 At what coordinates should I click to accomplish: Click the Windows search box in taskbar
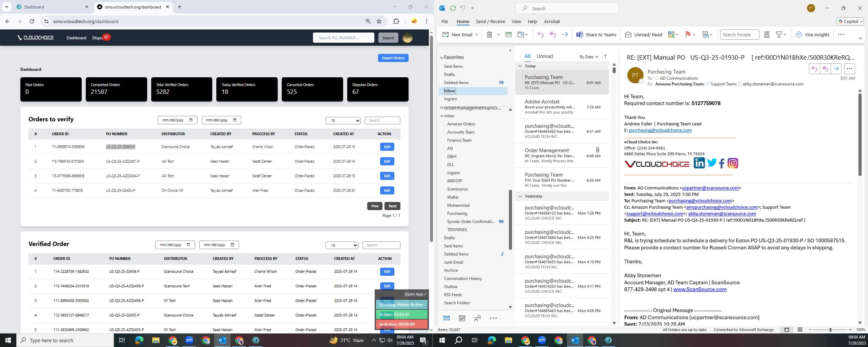(65, 340)
